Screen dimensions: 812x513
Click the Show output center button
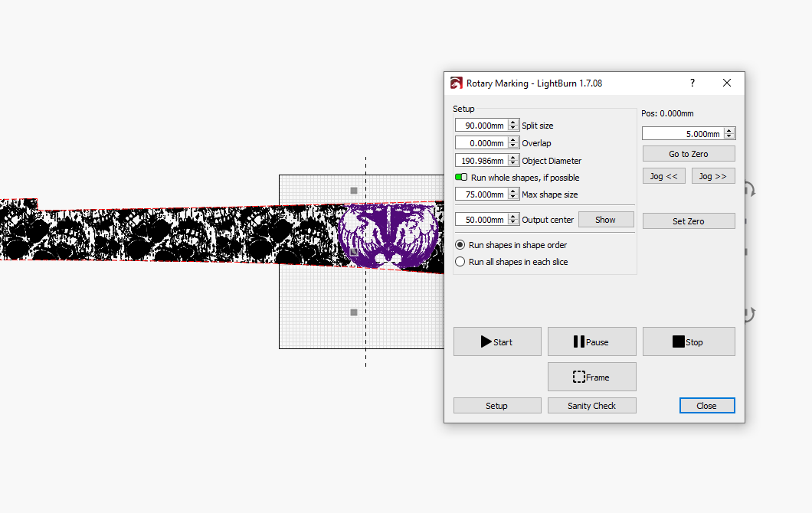(606, 220)
